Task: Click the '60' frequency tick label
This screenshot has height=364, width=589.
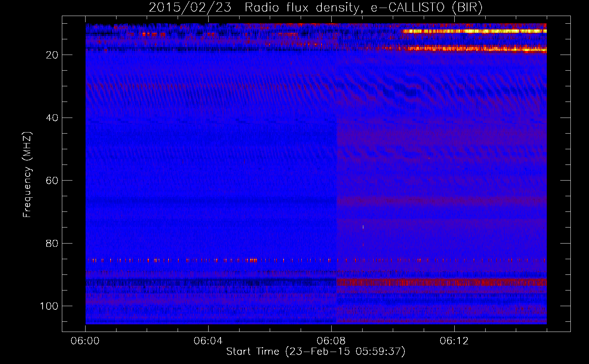Action: (x=52, y=181)
